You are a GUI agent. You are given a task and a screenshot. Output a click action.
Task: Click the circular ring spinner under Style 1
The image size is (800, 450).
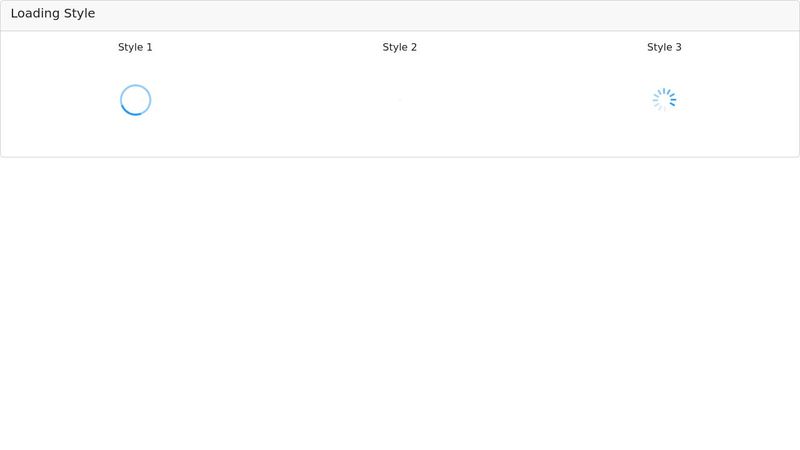135,100
